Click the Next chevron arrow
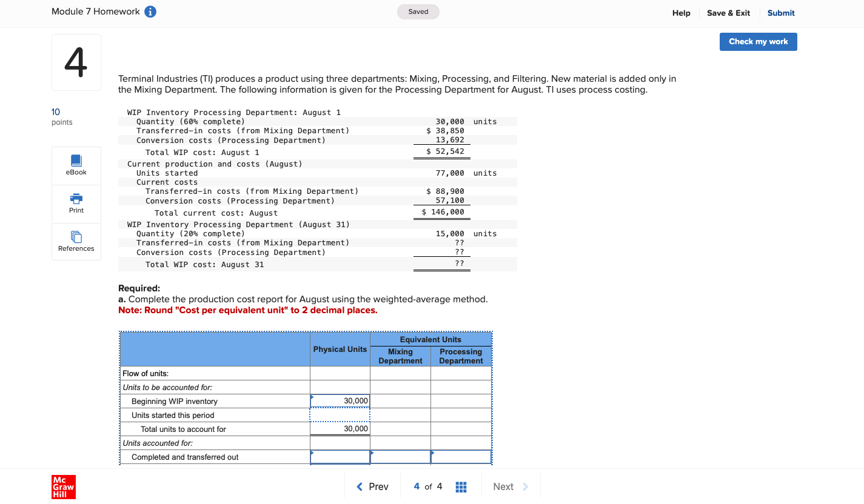 point(524,486)
